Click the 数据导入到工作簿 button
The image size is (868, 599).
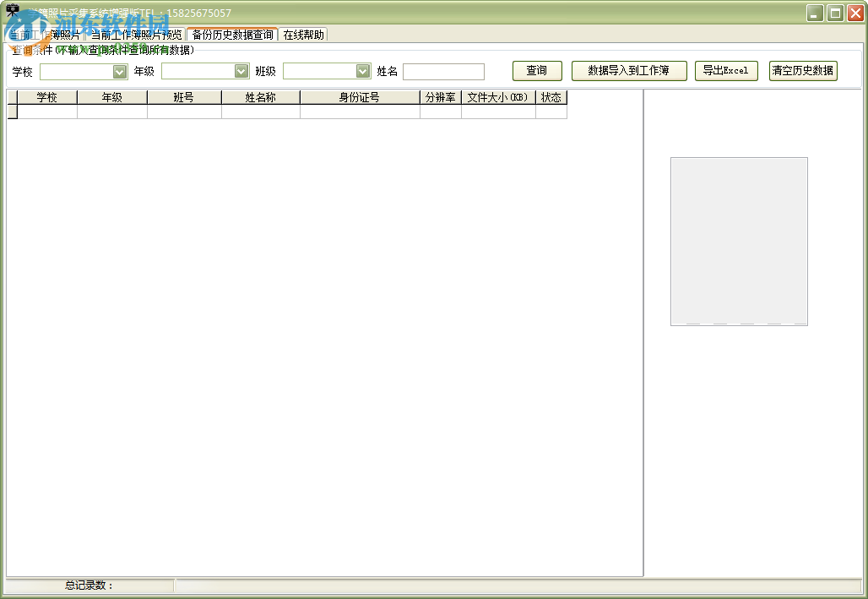click(629, 71)
